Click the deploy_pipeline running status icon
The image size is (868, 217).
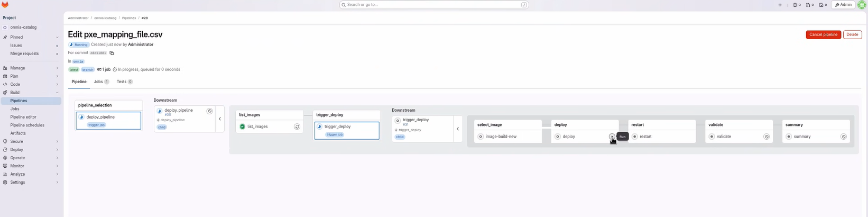point(81,117)
